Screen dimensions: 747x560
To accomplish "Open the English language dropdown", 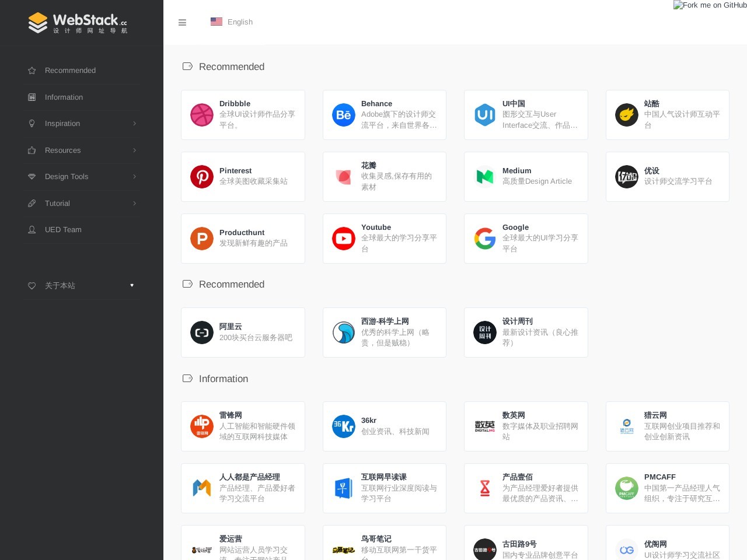I will point(232,22).
